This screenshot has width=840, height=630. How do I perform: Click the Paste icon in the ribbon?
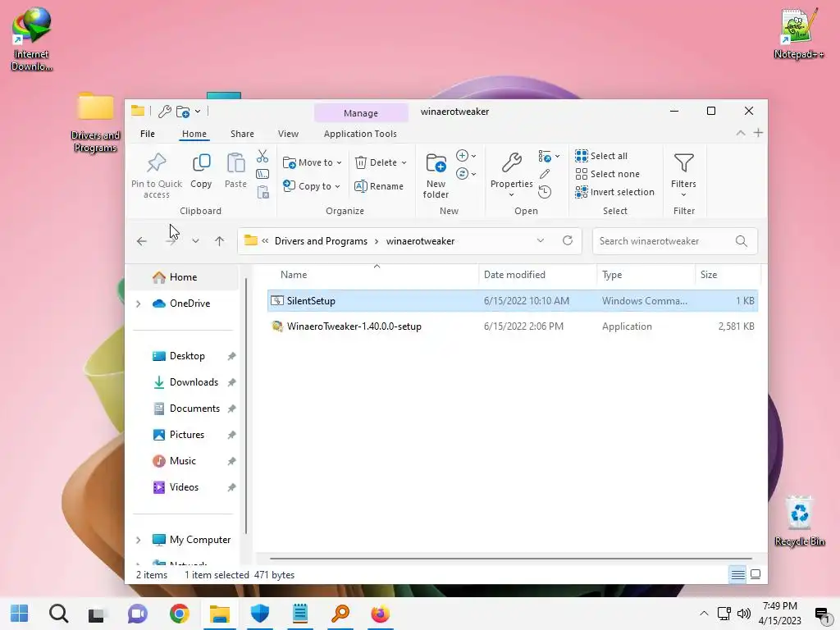tap(235, 162)
